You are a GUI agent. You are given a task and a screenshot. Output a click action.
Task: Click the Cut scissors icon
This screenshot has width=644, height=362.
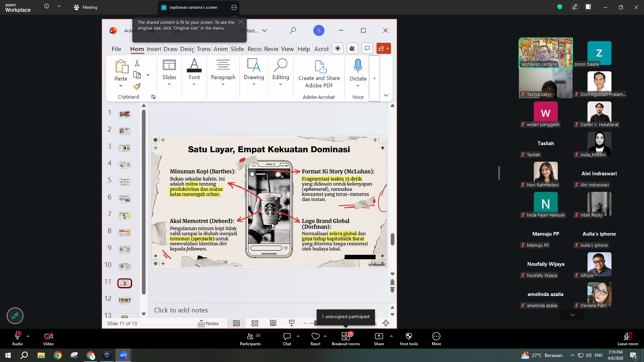pos(137,63)
